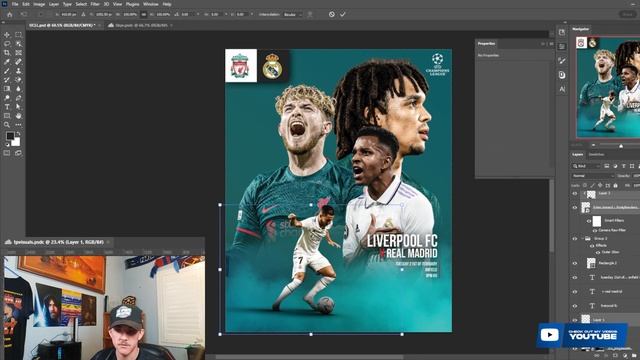Select the Rectangle 2 layer thumbnail
This screenshot has width=640, height=360.
591,263
